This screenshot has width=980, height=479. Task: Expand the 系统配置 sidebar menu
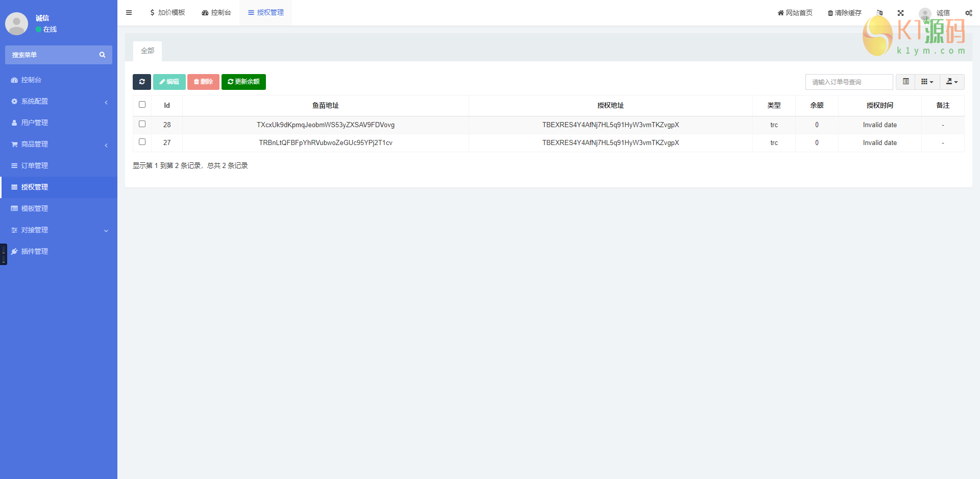(x=59, y=101)
